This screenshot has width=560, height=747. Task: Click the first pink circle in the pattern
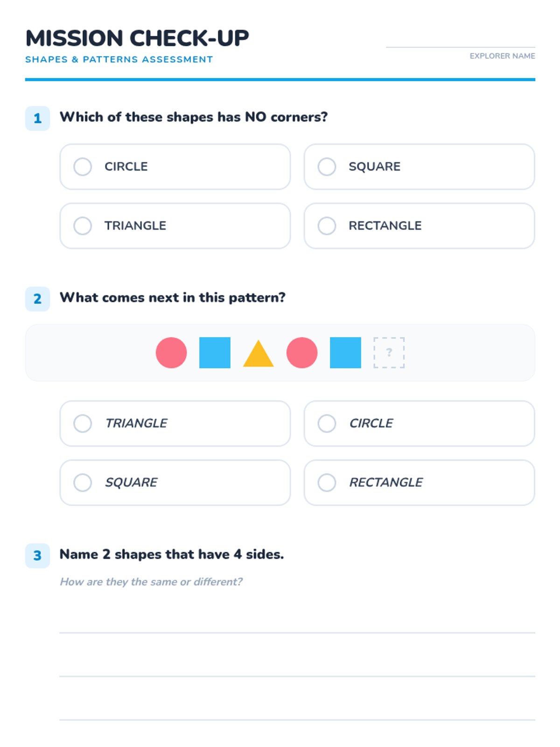tap(171, 353)
